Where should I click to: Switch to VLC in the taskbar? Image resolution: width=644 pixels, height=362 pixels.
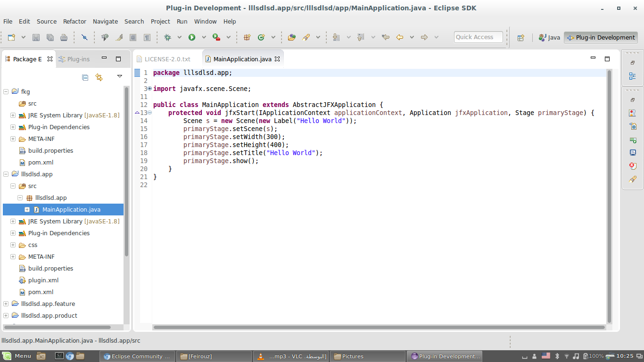[x=290, y=356]
